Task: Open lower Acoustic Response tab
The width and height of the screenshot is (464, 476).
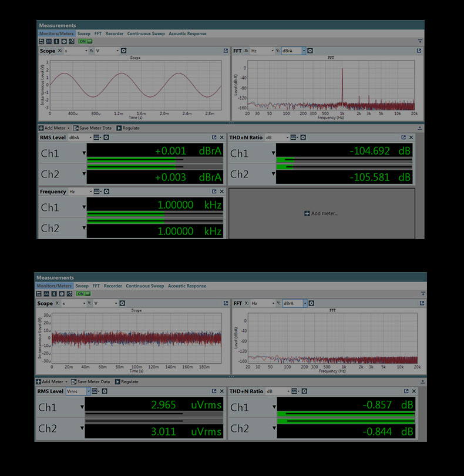Action: point(187,286)
